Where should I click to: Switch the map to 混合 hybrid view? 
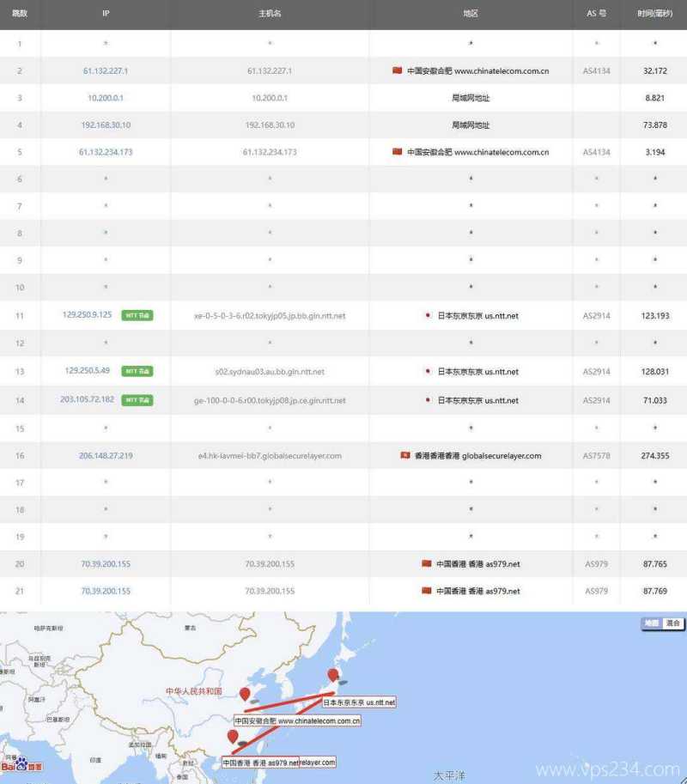tap(673, 623)
